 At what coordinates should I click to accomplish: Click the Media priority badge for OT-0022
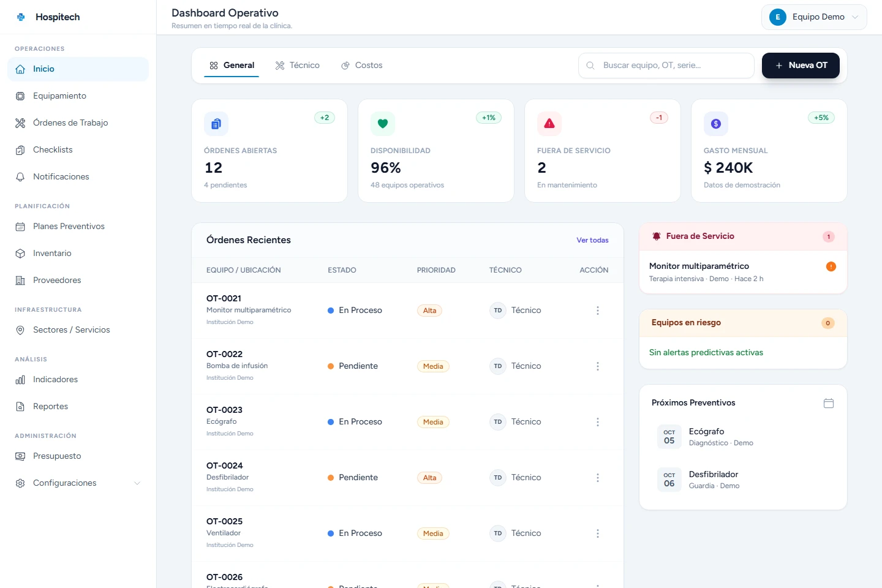[x=433, y=366]
